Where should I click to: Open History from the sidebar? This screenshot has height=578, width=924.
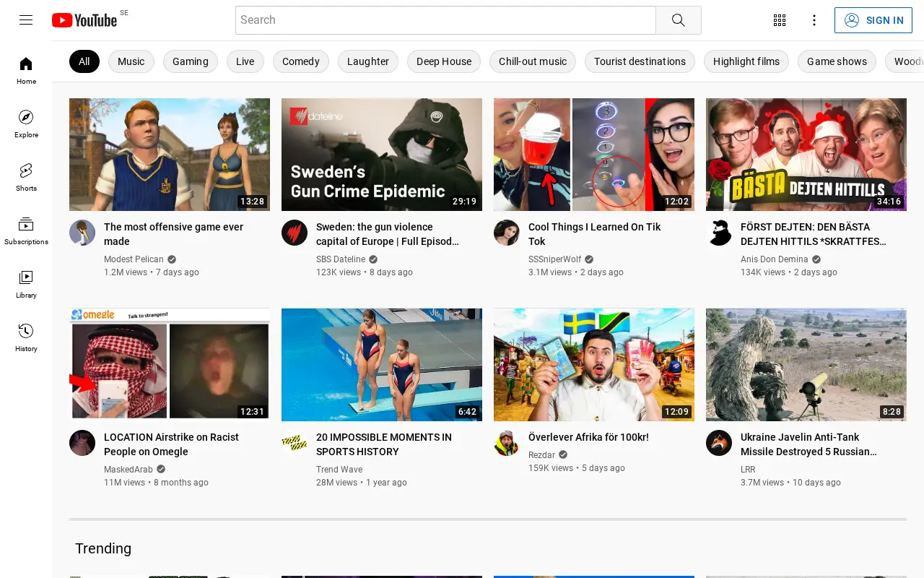tap(26, 338)
